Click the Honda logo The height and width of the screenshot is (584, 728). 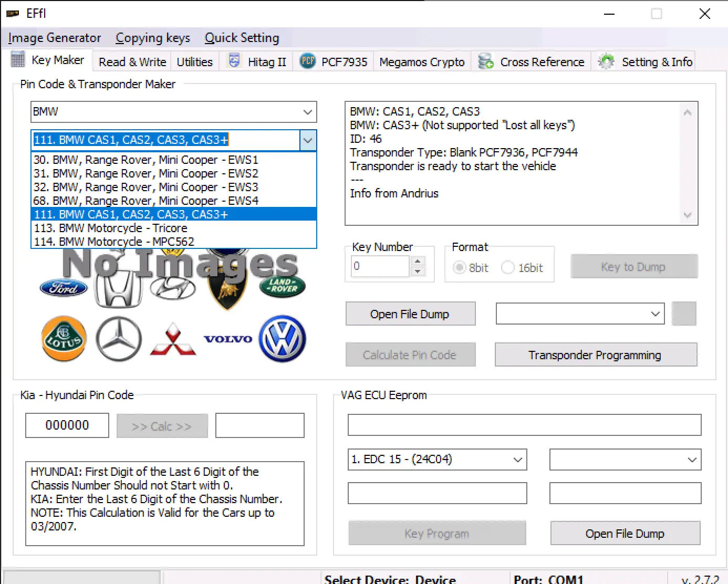[x=118, y=289]
